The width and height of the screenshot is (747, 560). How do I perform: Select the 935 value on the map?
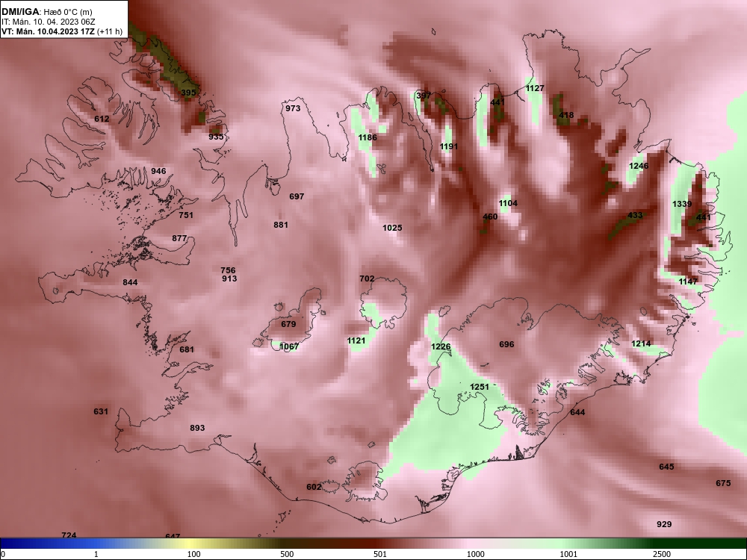pos(217,137)
